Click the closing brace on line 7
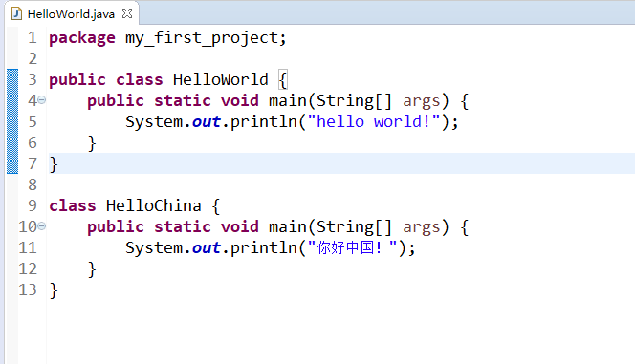635x364 pixels. click(54, 164)
